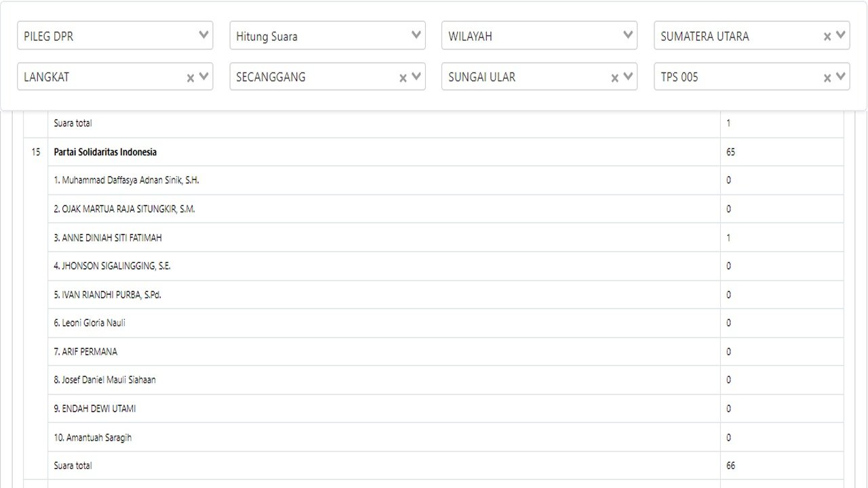868x488 pixels.
Task: Click the SECANGGANG district field
Action: point(312,77)
